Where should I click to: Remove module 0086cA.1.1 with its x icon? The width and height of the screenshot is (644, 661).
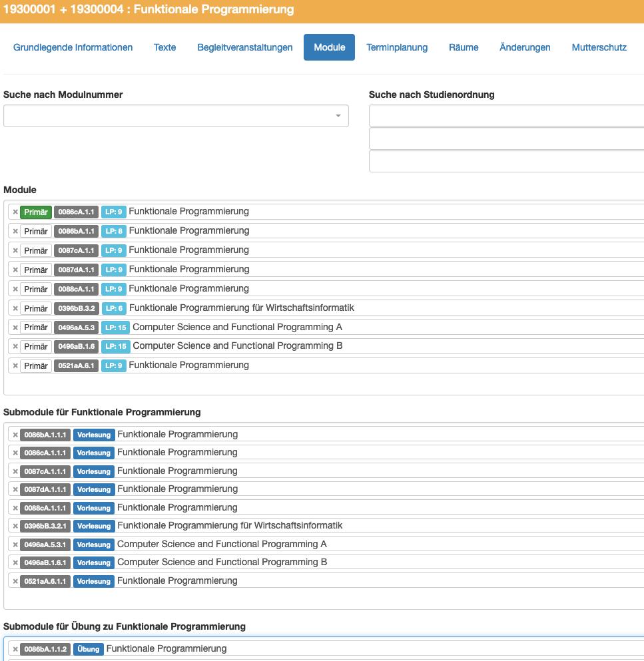click(x=15, y=212)
